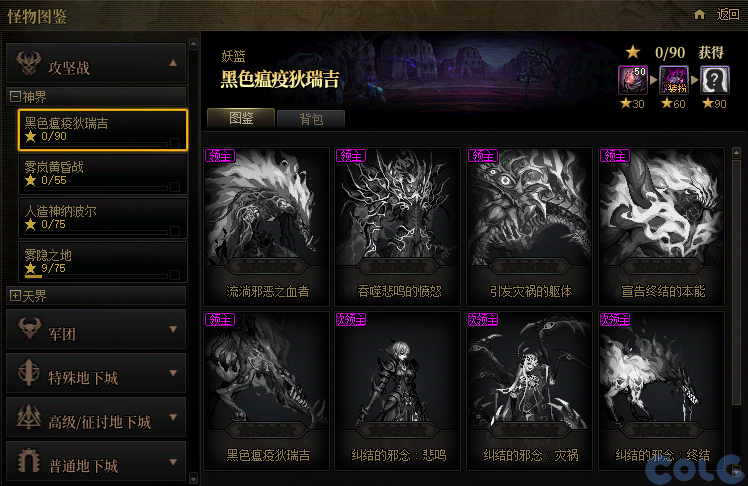The image size is (748, 486).
Task: Toggle checkbox on 雾岚黄昏战 entry
Action: pos(175,186)
